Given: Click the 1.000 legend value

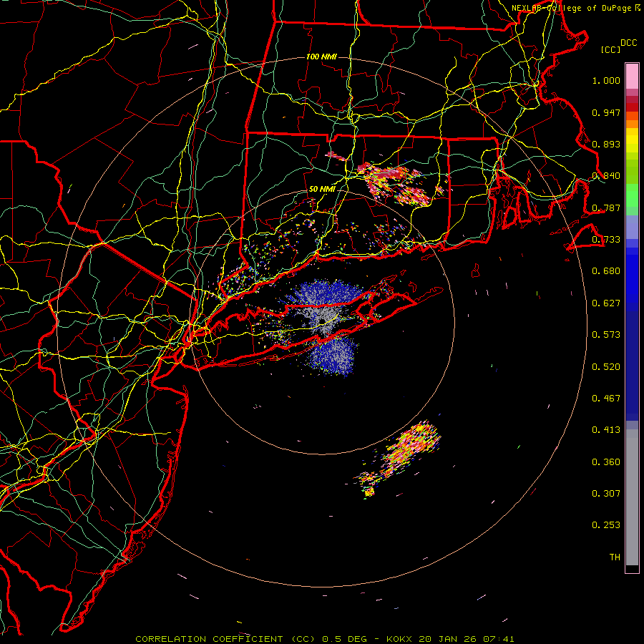Looking at the screenshot, I should coord(606,80).
